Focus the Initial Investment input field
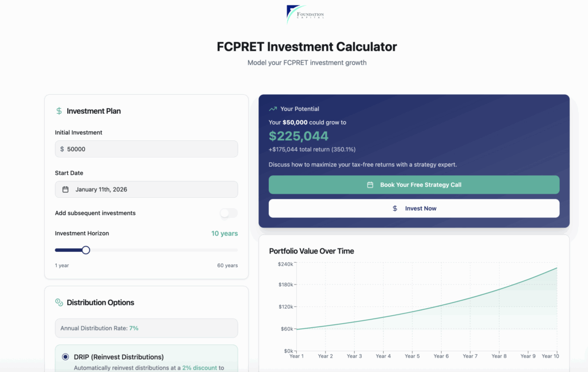The width and height of the screenshot is (588, 372). pyautogui.click(x=149, y=149)
